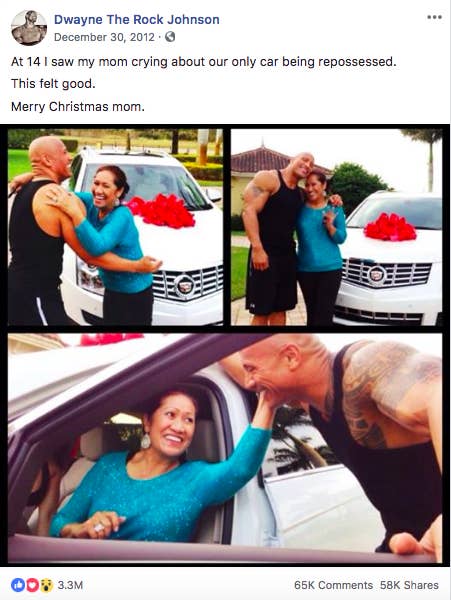The width and height of the screenshot is (451, 600).
Task: Click the post text about repossessed car
Action: point(204,62)
